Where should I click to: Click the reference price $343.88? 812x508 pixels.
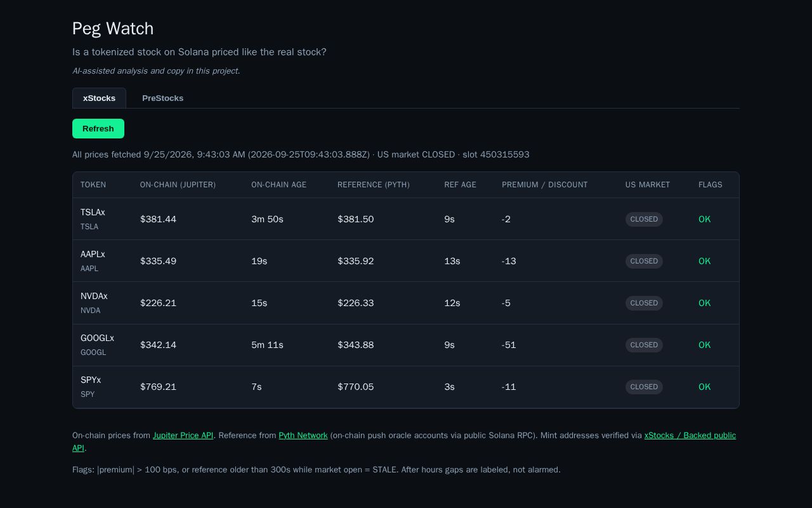[355, 345]
